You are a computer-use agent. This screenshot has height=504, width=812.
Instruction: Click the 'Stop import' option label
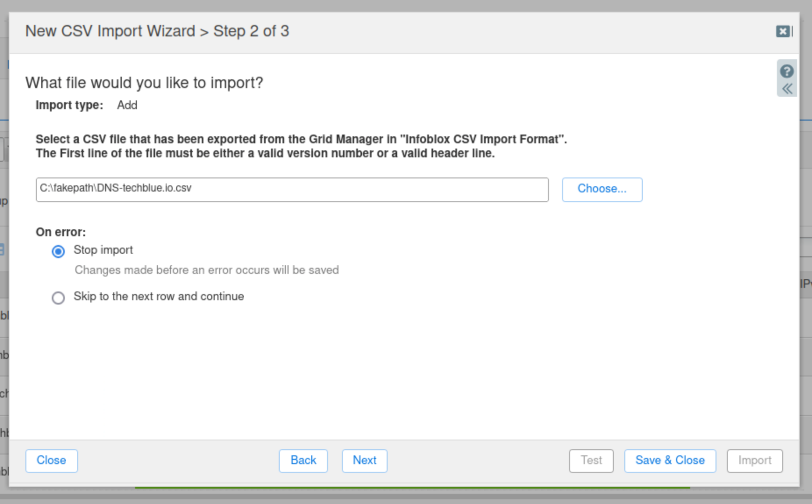[103, 250]
